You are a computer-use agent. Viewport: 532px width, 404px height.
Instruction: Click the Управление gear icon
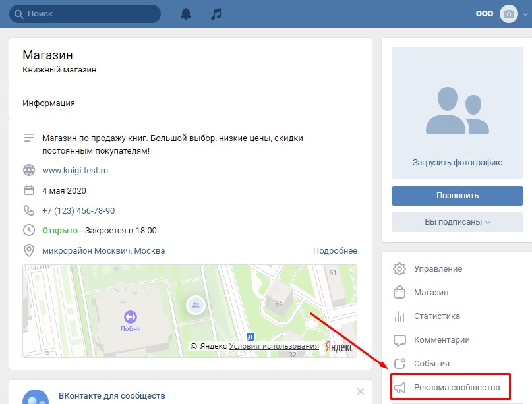point(399,269)
